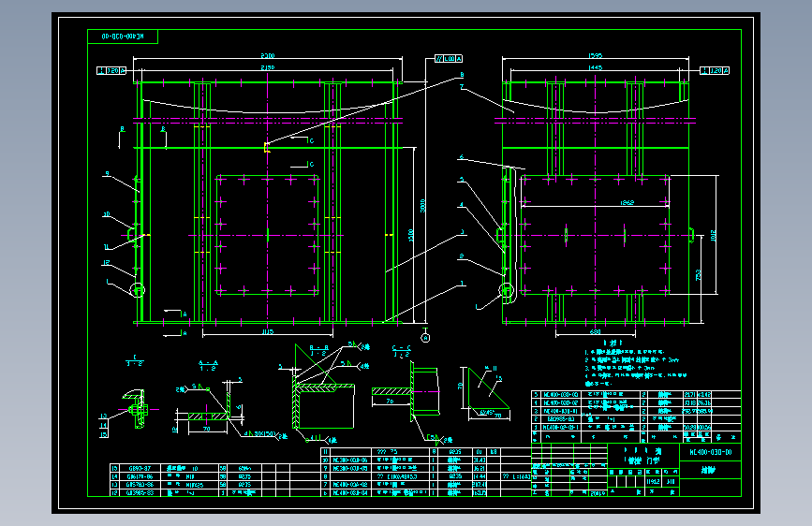Screen dimensions: 812x526
Task: Select the vertical 3000 height dimension
Action: pos(422,206)
